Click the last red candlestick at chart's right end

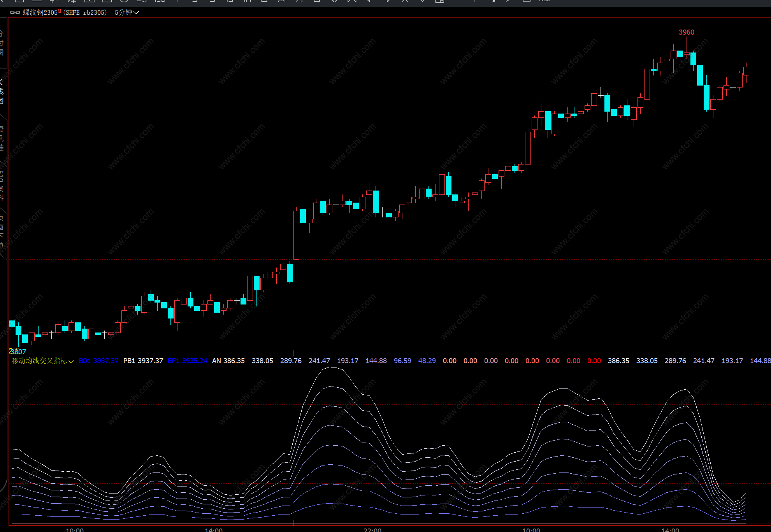coord(746,71)
